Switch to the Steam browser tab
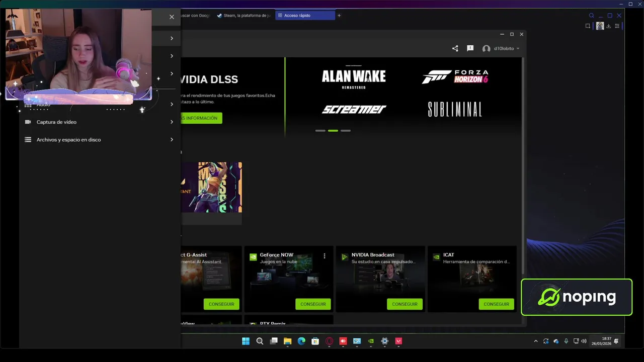644x362 pixels. [244, 16]
